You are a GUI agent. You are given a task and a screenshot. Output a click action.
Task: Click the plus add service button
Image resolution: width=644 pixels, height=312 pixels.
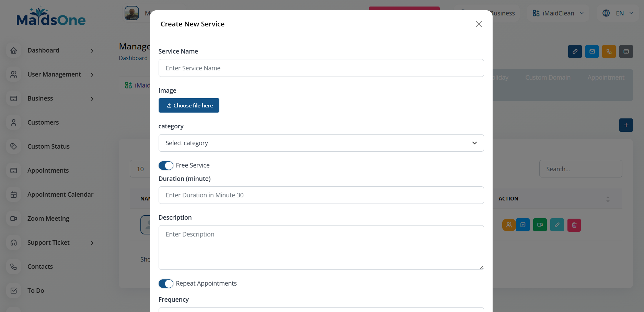click(x=626, y=125)
